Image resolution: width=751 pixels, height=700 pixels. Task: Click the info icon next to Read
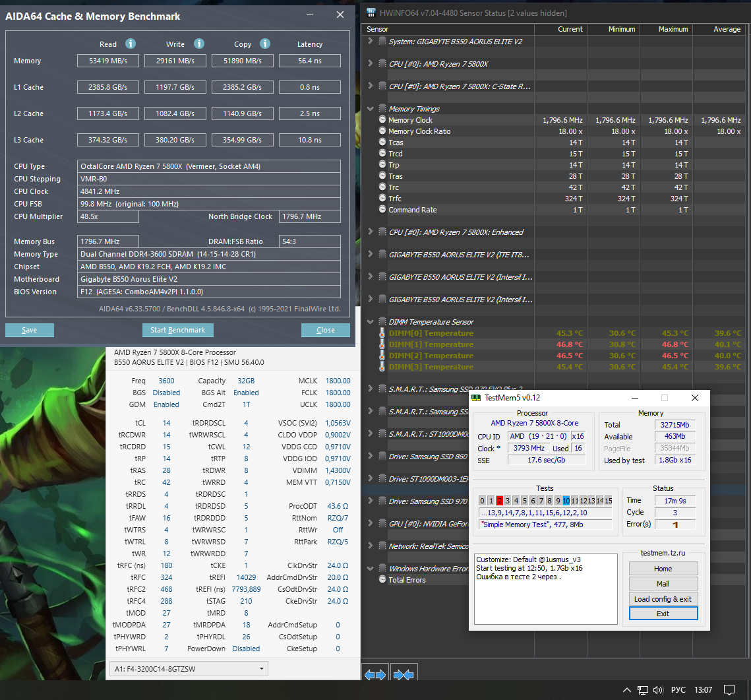[x=131, y=44]
